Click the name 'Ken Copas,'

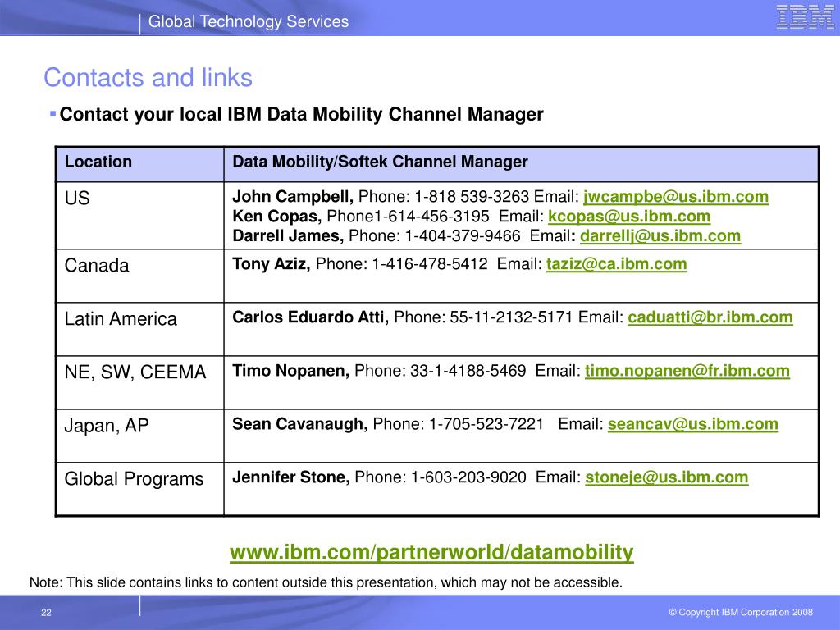pos(277,217)
